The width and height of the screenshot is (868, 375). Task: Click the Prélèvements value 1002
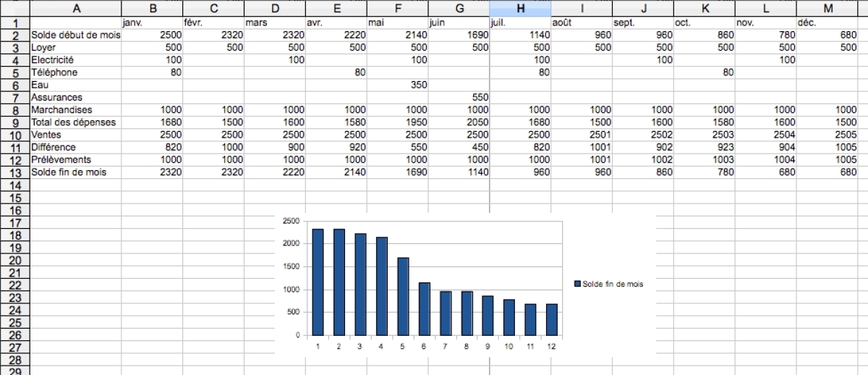click(x=643, y=159)
